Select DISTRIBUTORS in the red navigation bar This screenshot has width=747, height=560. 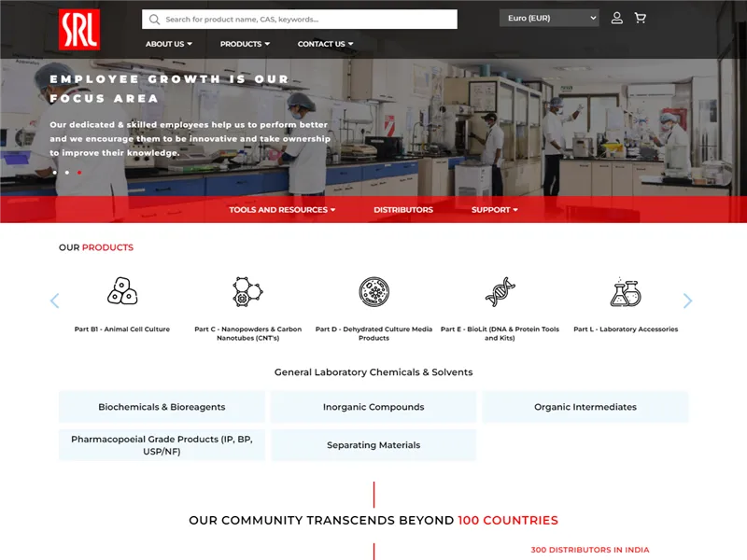[402, 209]
